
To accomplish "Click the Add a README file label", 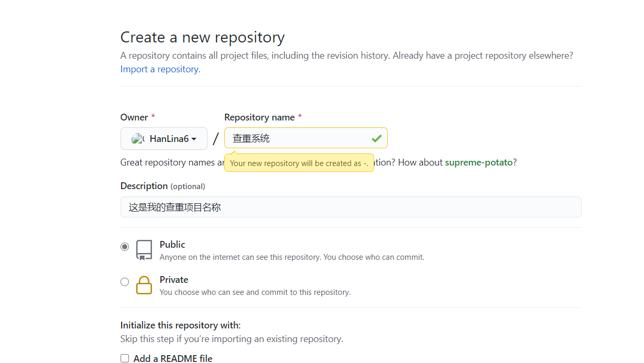I will (173, 358).
